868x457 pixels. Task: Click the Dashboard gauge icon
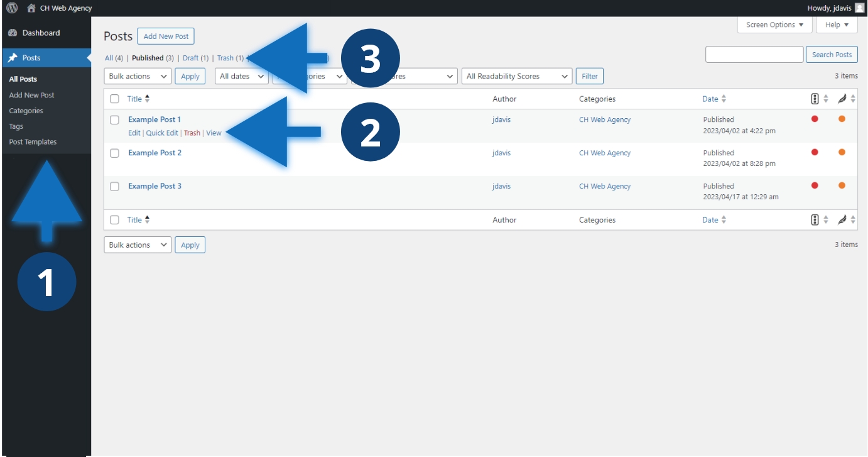coord(13,33)
